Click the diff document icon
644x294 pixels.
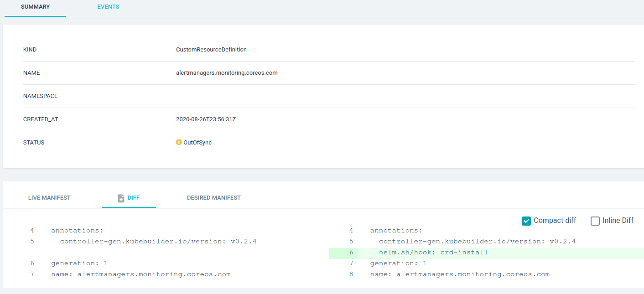[x=121, y=198]
